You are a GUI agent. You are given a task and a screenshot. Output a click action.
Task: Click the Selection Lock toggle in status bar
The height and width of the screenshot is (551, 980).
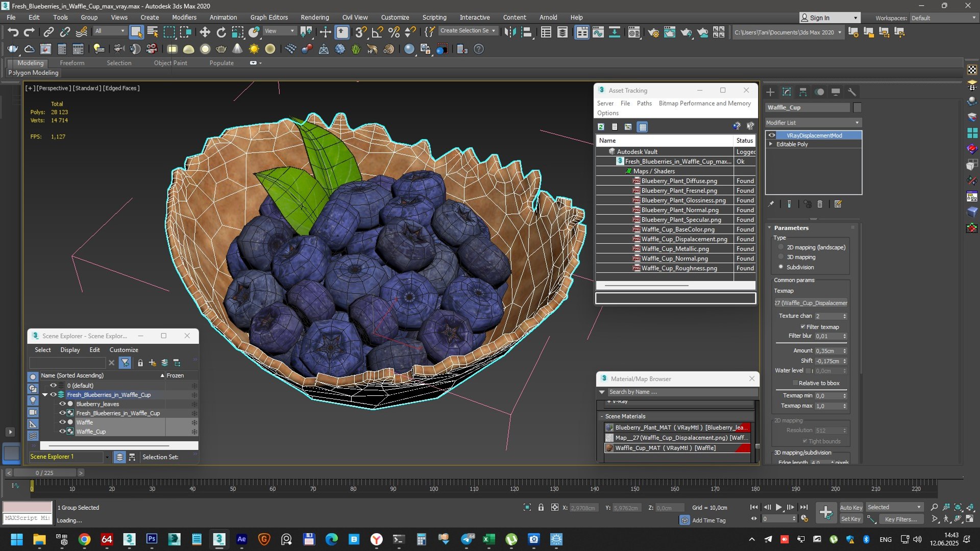coord(541,508)
